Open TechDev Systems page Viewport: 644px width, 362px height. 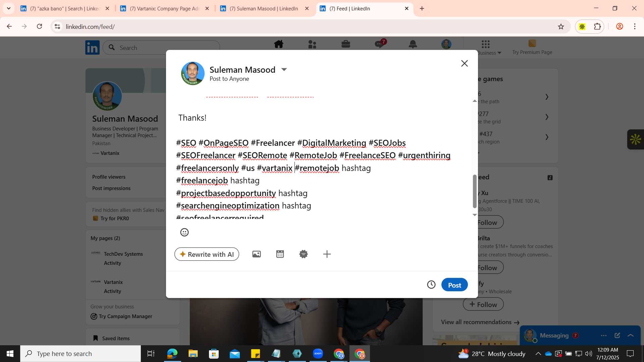[123, 254]
